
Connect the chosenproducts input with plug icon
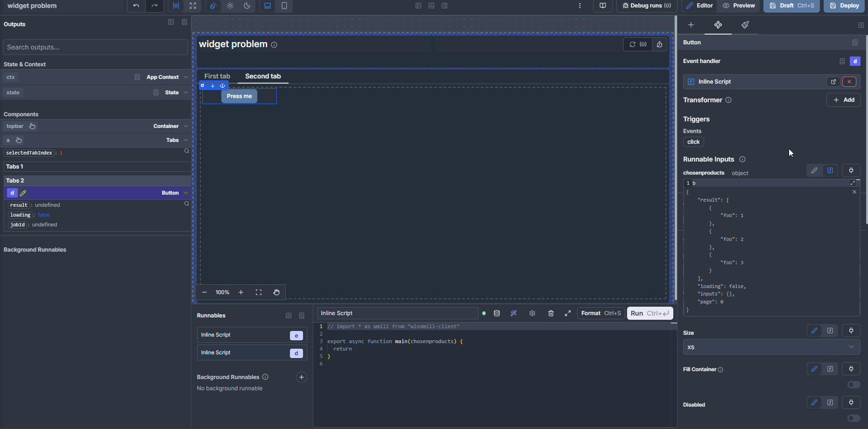[x=851, y=170]
